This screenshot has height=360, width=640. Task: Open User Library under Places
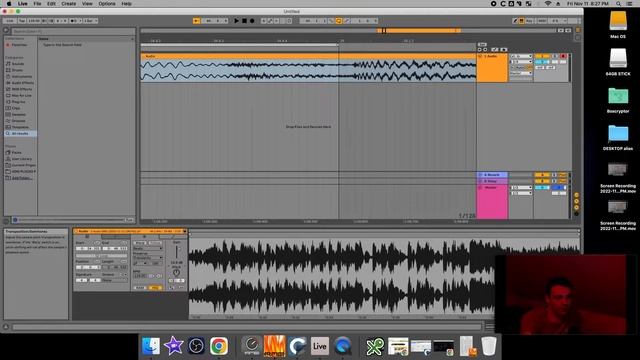click(21, 159)
